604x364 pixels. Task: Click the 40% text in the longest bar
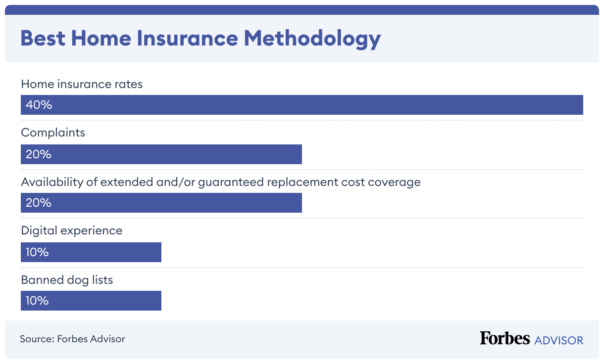[39, 105]
